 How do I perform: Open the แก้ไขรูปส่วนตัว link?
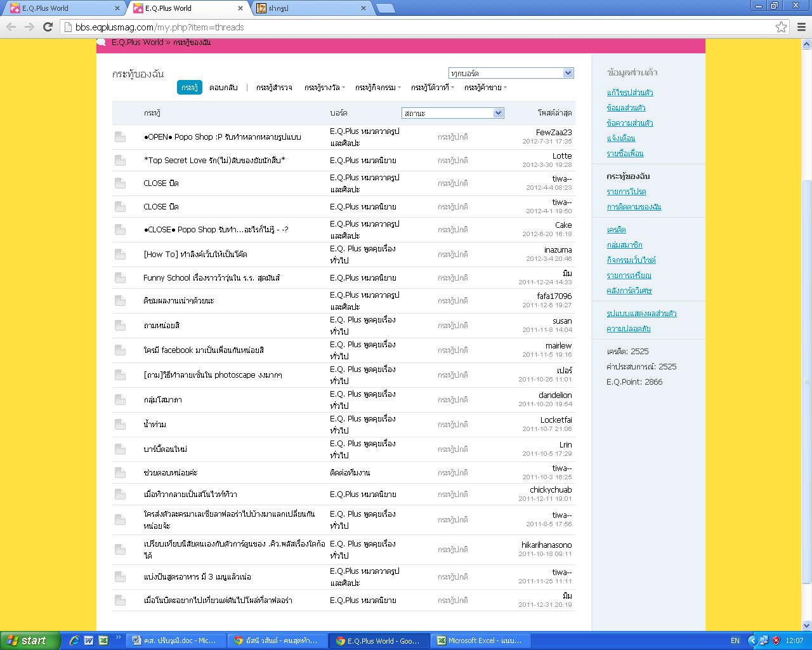pos(630,93)
